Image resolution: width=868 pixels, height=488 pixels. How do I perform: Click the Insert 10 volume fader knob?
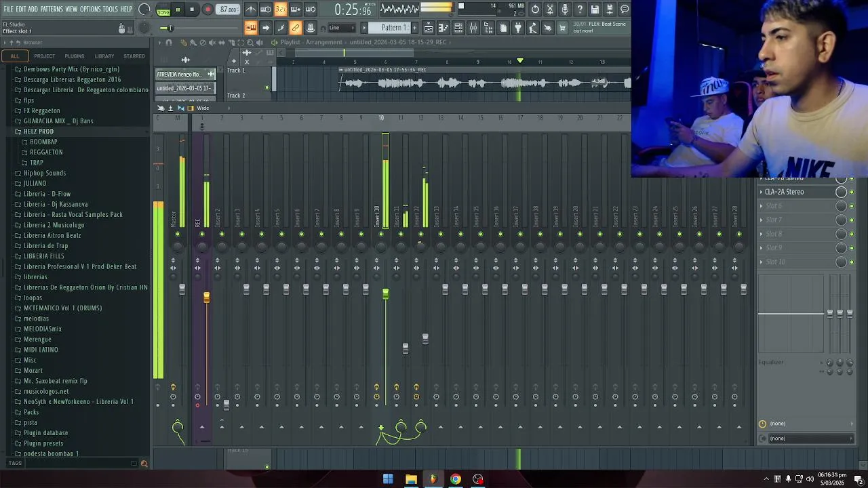click(385, 293)
